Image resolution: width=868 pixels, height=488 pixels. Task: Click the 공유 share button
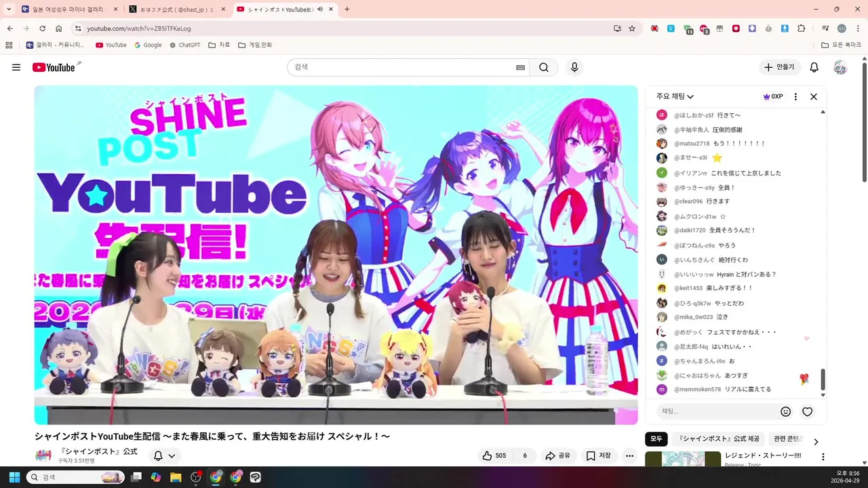[x=557, y=455]
